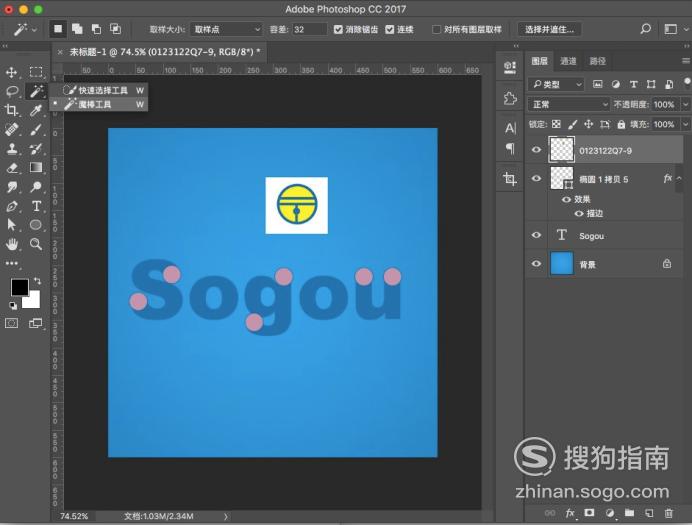Select the Brush tool
The width and height of the screenshot is (692, 525).
36,129
